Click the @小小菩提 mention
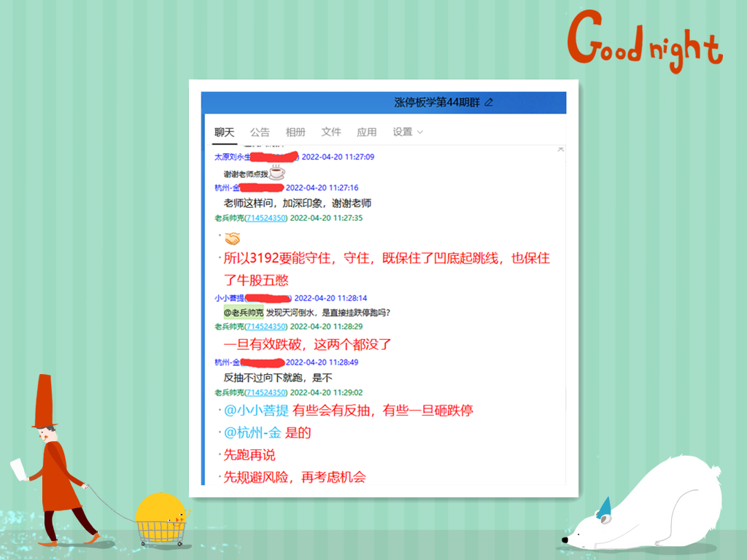Image resolution: width=747 pixels, height=560 pixels. click(256, 411)
